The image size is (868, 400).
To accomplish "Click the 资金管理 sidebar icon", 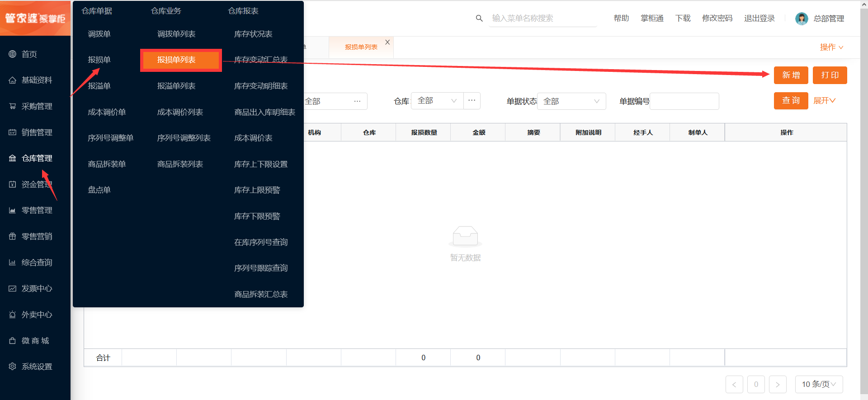I will coord(12,184).
